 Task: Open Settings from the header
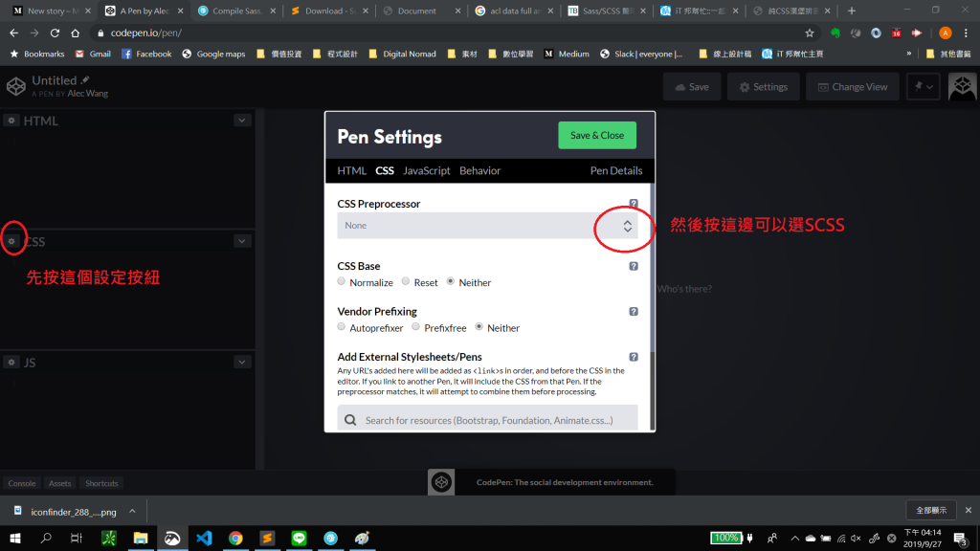coord(763,87)
